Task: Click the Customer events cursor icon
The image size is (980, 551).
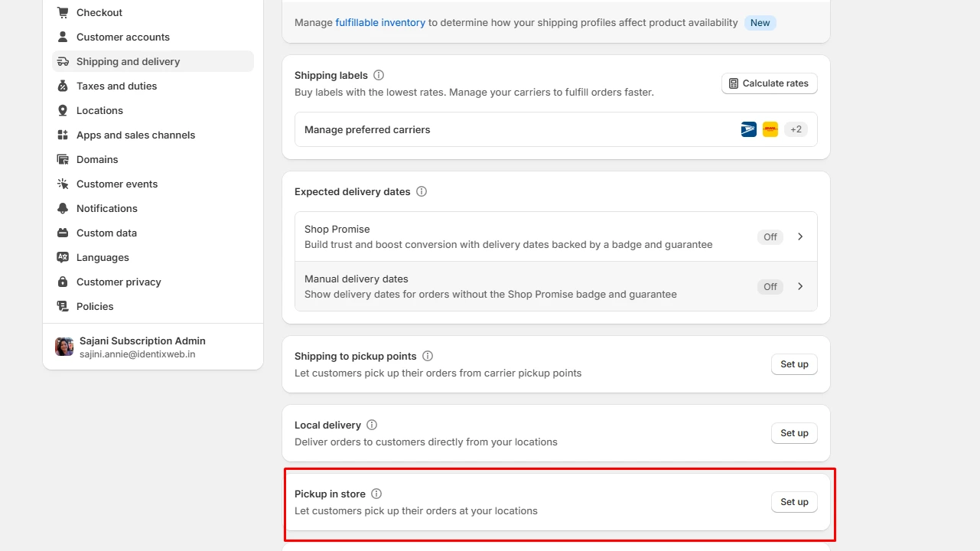Action: click(x=63, y=184)
